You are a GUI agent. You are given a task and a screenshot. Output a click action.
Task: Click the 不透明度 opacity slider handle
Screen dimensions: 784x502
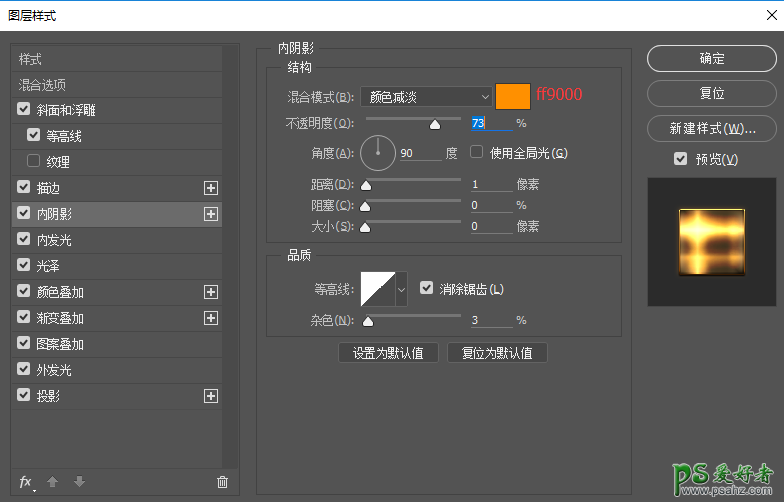point(434,125)
